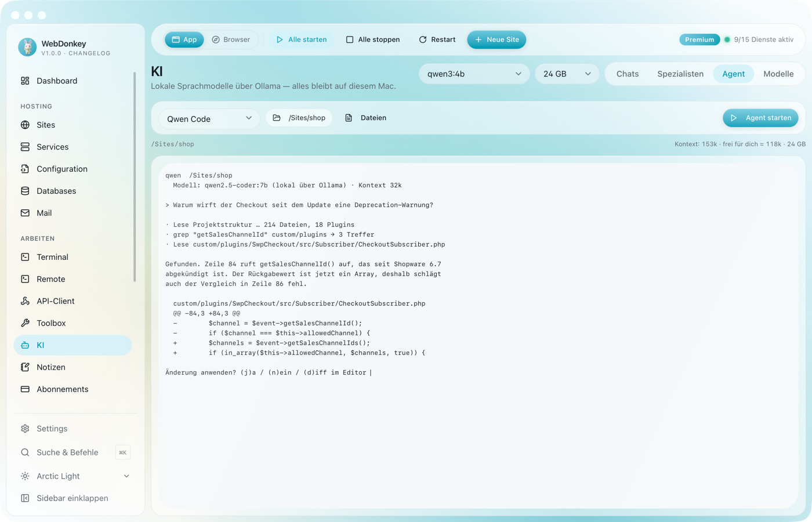The image size is (812, 522).
Task: Select the Agent tab
Action: click(x=733, y=74)
